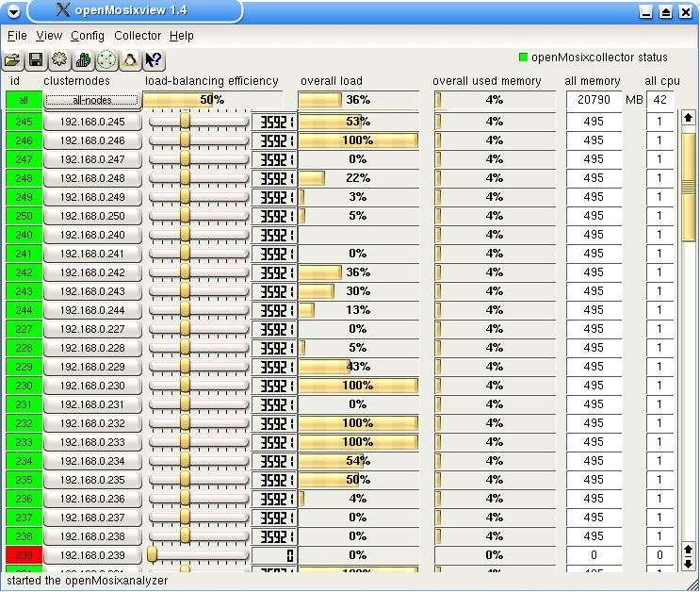700x592 pixels.
Task: Click the 192.168.0.240 node button
Action: [92, 235]
